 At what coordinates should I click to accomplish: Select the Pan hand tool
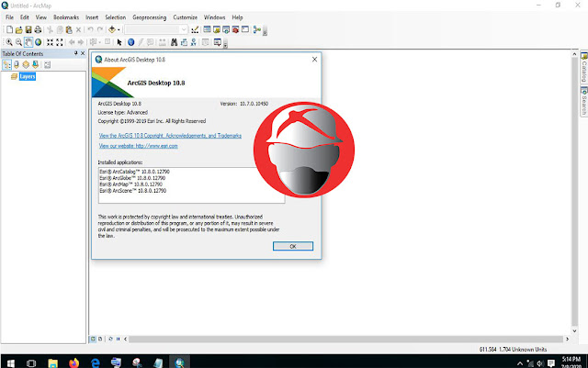pyautogui.click(x=28, y=42)
